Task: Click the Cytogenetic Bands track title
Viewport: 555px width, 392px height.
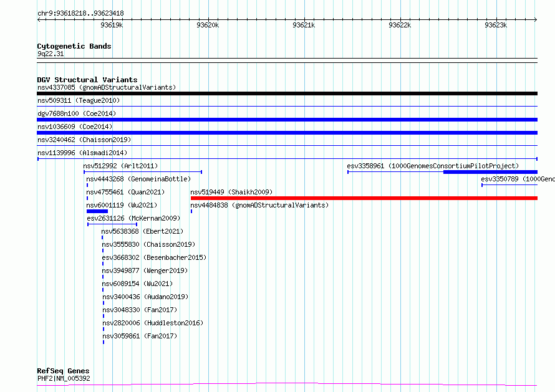Action: point(74,46)
